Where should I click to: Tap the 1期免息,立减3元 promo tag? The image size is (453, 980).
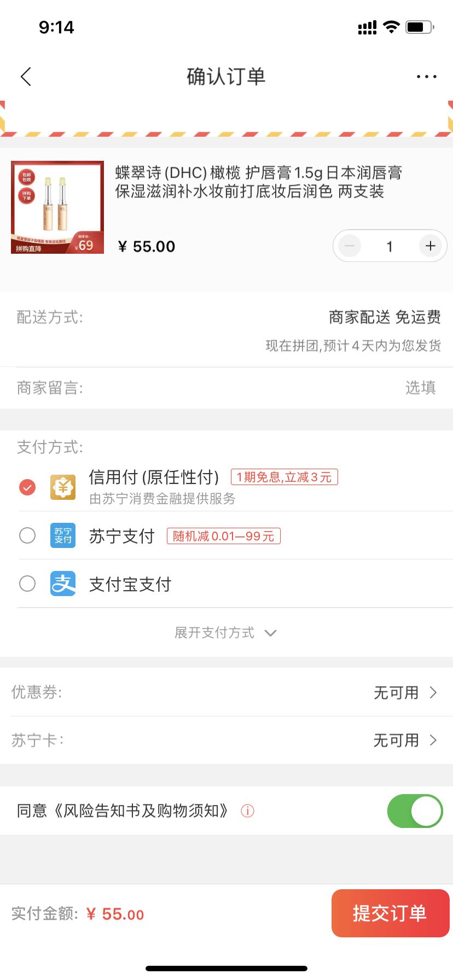[x=284, y=477]
